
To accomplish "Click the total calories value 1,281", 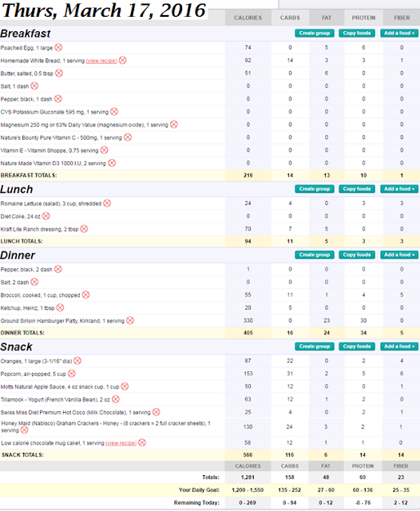I will [248, 477].
